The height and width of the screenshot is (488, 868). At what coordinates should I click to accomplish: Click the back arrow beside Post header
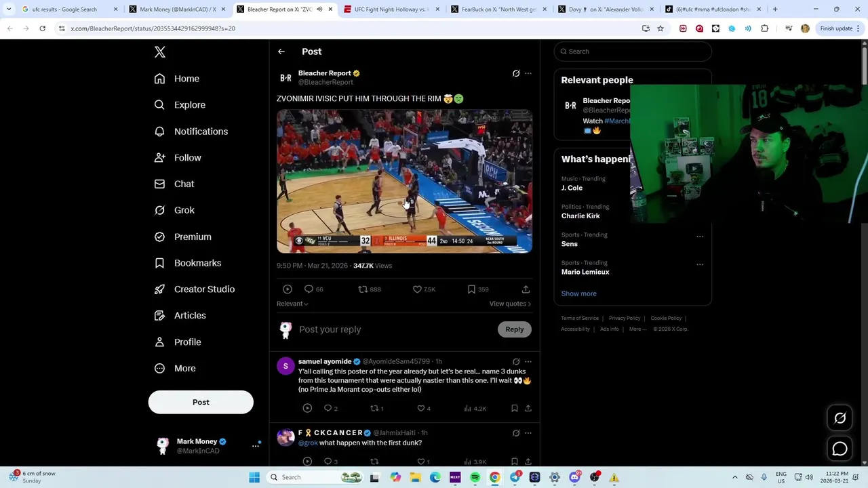point(281,52)
